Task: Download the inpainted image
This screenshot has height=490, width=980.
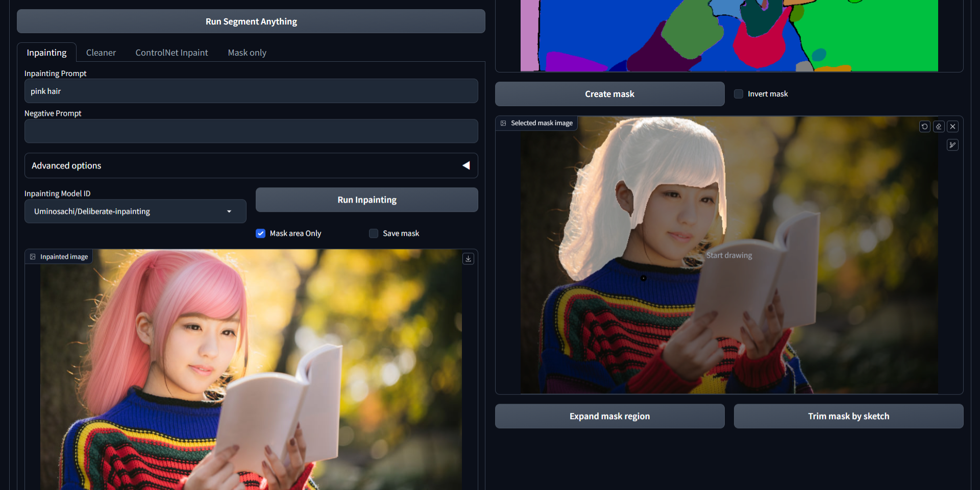Action: pos(468,259)
